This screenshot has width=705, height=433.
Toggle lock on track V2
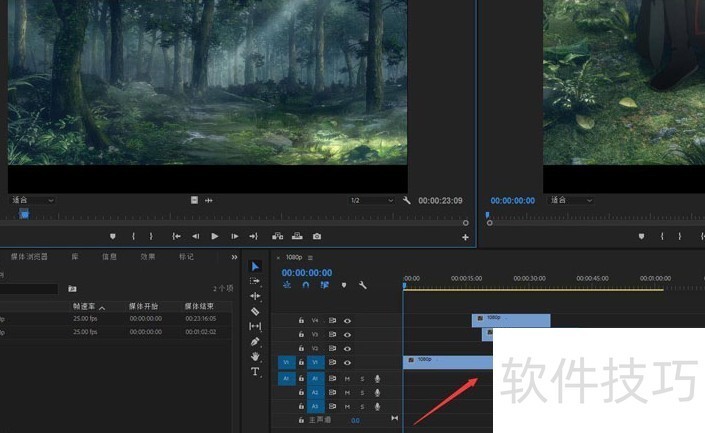(301, 348)
